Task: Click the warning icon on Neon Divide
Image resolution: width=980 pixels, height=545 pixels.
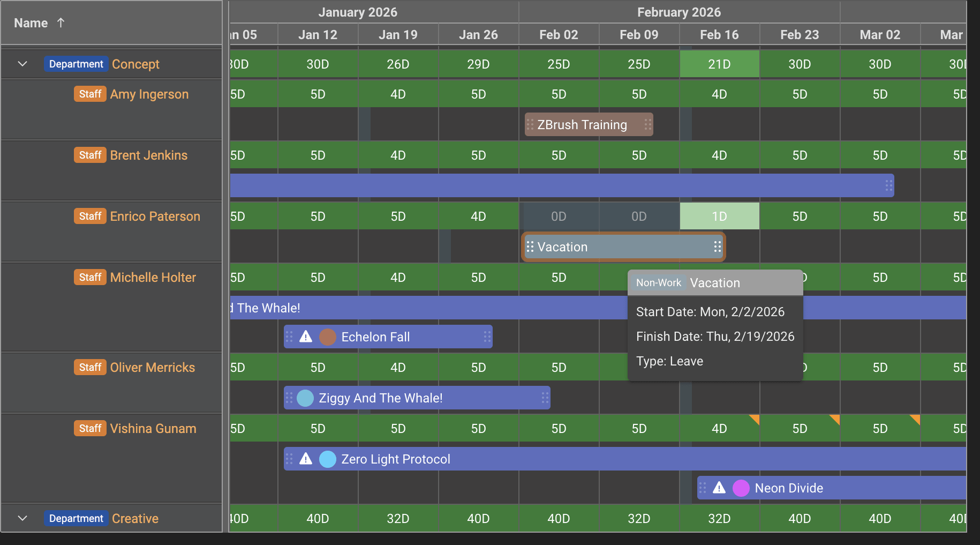Action: 719,488
